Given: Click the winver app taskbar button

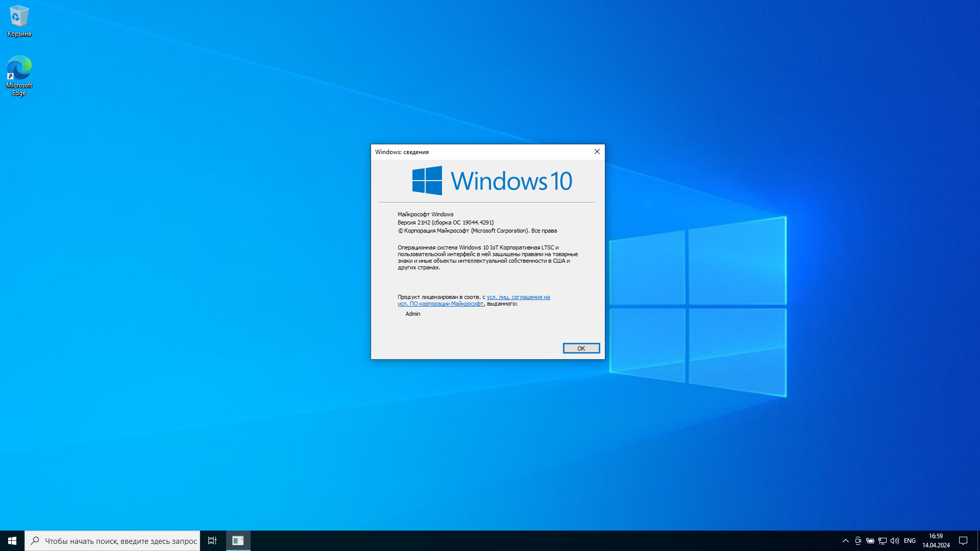Looking at the screenshot, I should coord(238,541).
